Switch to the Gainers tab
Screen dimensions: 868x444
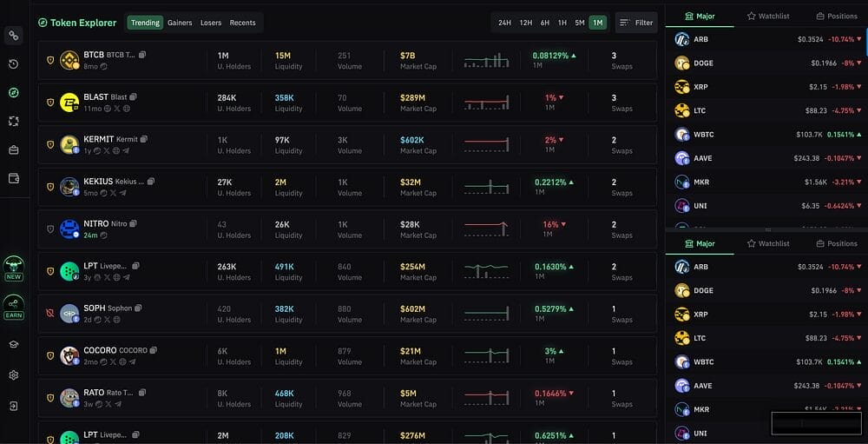click(x=180, y=23)
